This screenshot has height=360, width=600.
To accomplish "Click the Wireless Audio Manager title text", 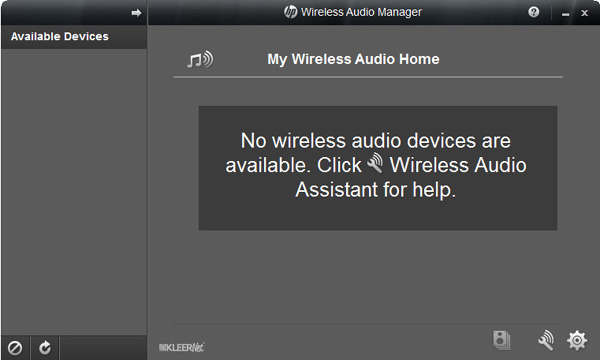I will point(361,12).
